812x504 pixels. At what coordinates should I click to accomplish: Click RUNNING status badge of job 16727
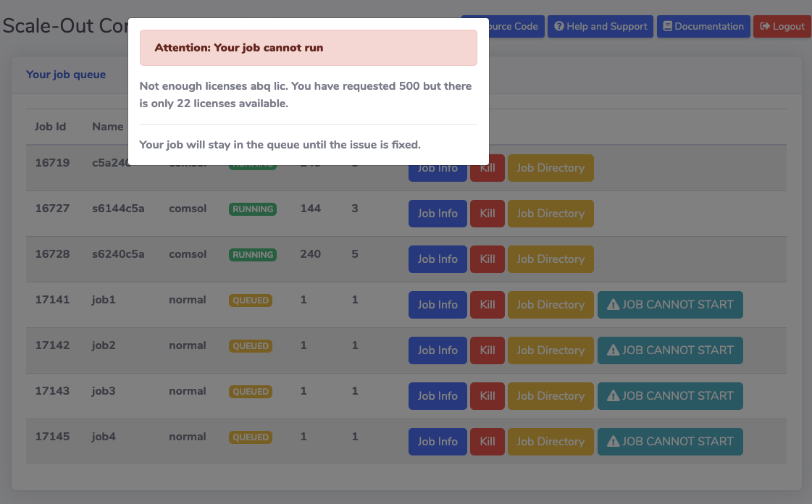click(252, 209)
